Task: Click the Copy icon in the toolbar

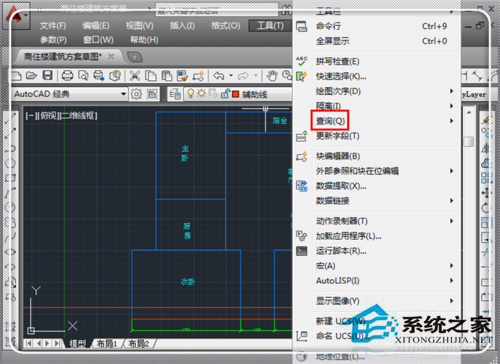Action: point(151,76)
